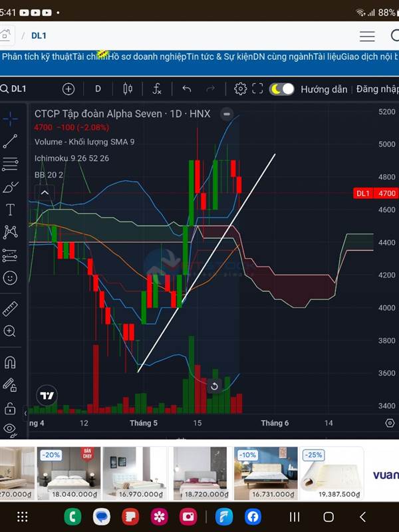Viewport: 399px width, 532px height.
Task: Tap the Android home navigation button
Action: pyautogui.click(x=329, y=517)
